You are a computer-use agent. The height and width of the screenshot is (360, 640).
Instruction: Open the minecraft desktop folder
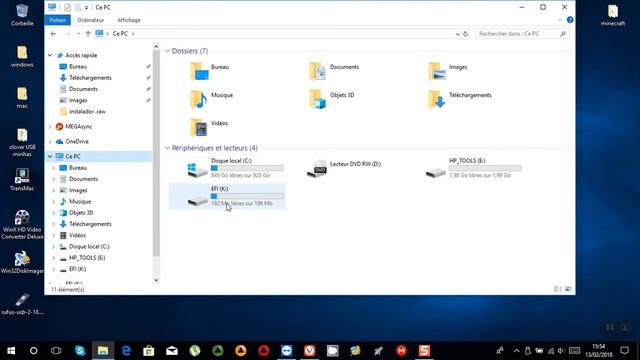[613, 16]
